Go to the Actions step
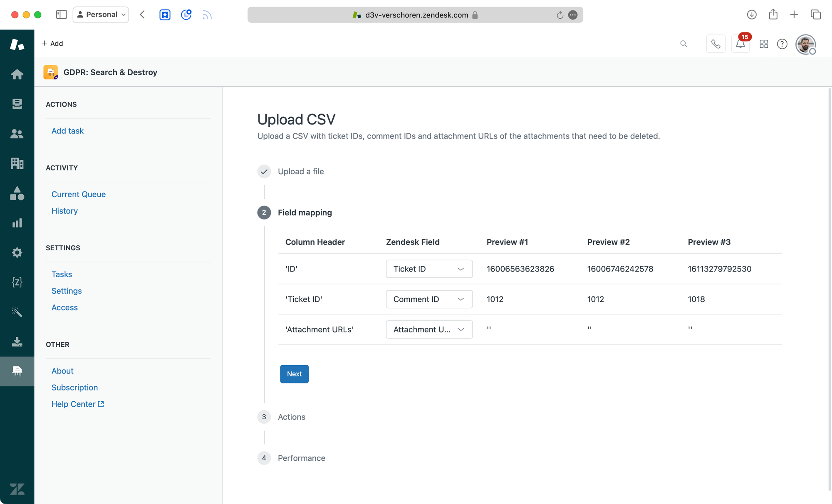The image size is (832, 504). pyautogui.click(x=291, y=417)
